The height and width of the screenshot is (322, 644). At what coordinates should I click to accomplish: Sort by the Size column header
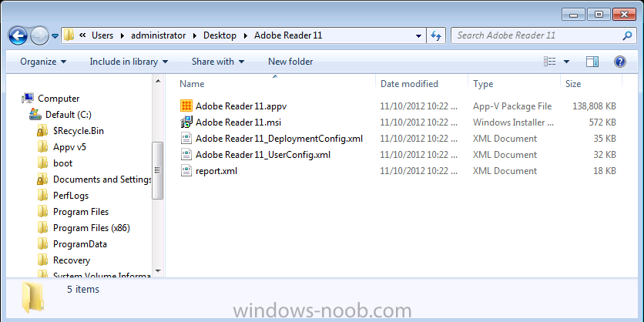573,84
